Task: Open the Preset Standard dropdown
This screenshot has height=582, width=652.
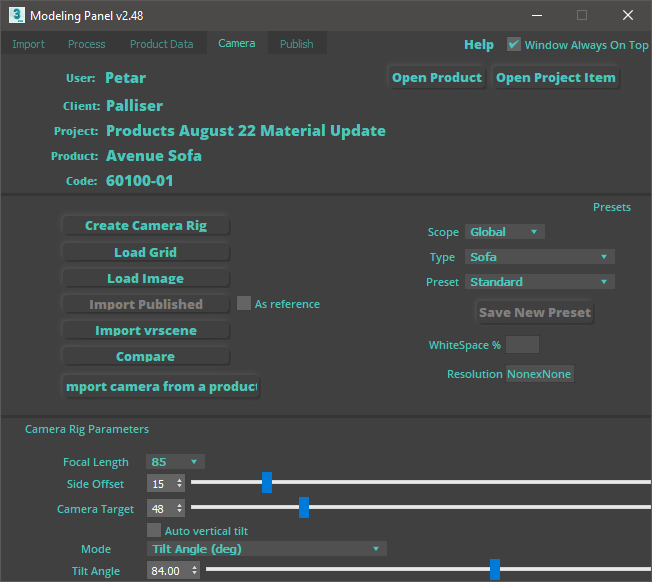Action: pos(539,282)
